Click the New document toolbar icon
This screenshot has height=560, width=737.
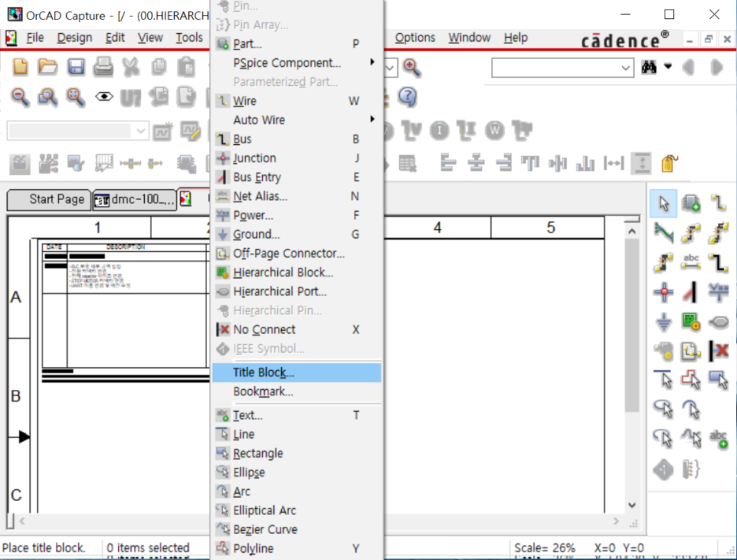(20, 66)
